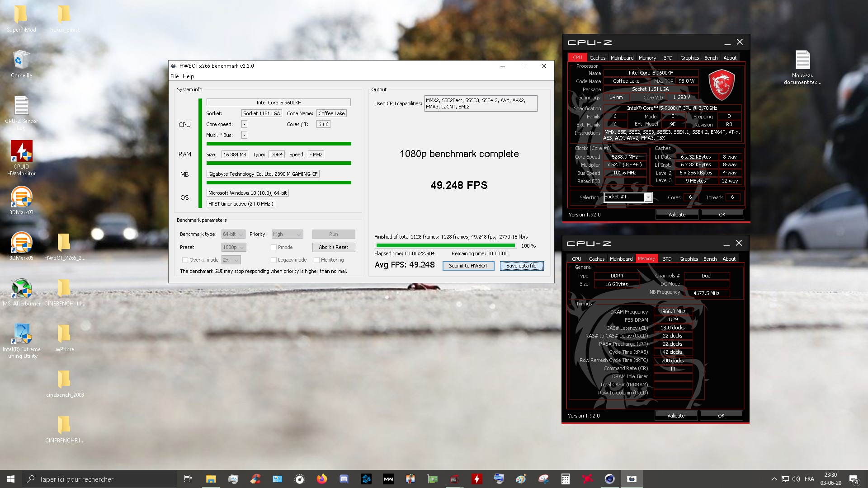Open Discord from the taskbar
The width and height of the screenshot is (868, 488).
[344, 479]
